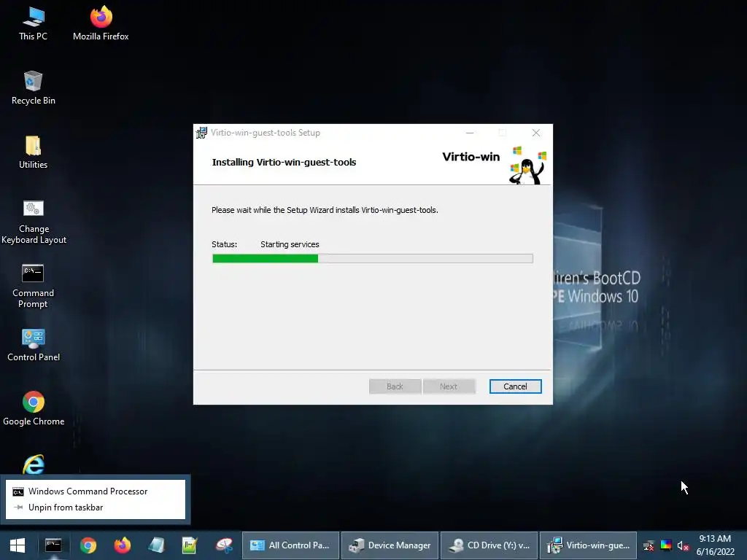Open Chrome from the taskbar
Image resolution: width=747 pixels, height=560 pixels.
click(x=88, y=545)
